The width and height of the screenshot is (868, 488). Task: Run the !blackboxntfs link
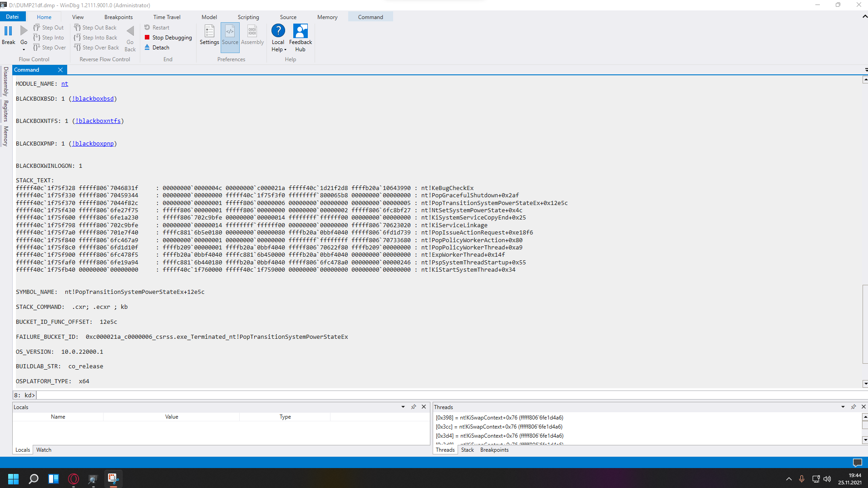click(98, 121)
